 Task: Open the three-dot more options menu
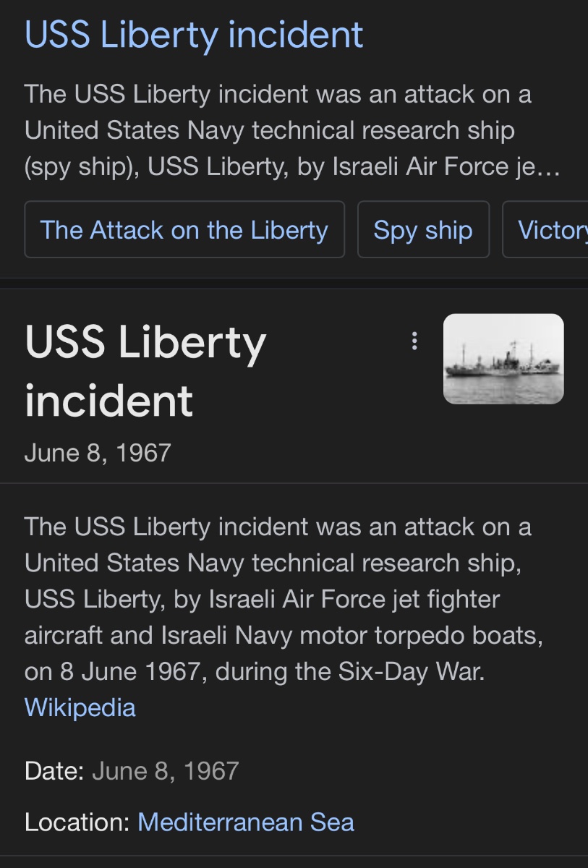[x=414, y=341]
